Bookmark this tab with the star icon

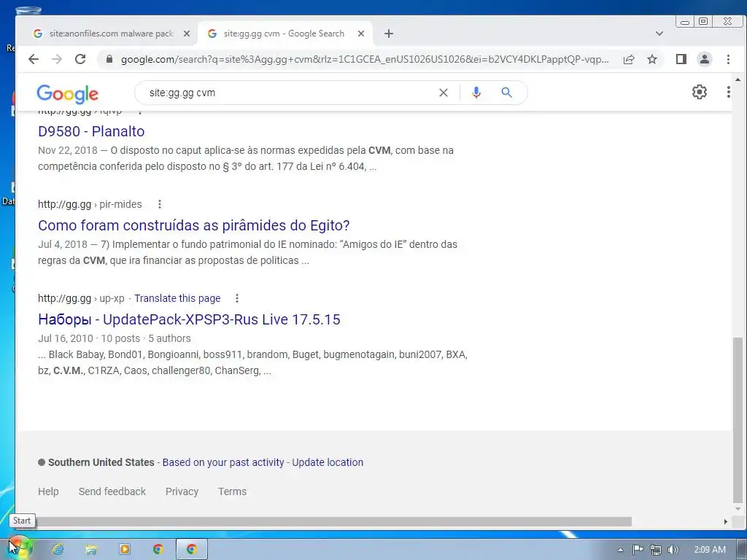(652, 59)
